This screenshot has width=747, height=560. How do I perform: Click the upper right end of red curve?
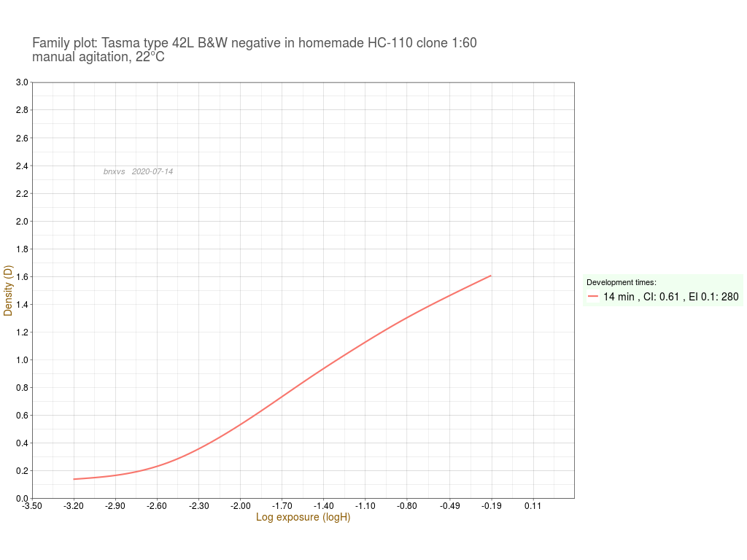click(490, 276)
